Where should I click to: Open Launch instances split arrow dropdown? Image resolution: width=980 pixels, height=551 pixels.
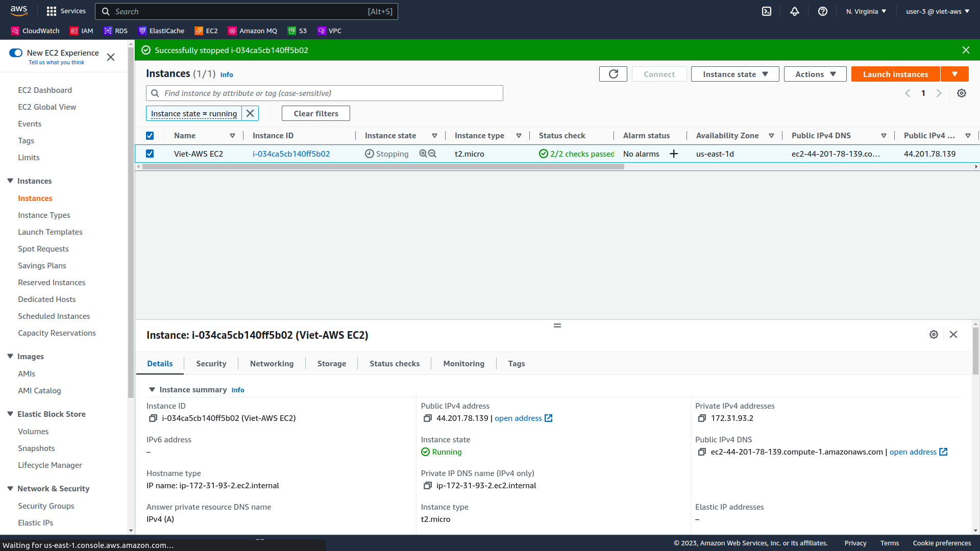(x=954, y=74)
